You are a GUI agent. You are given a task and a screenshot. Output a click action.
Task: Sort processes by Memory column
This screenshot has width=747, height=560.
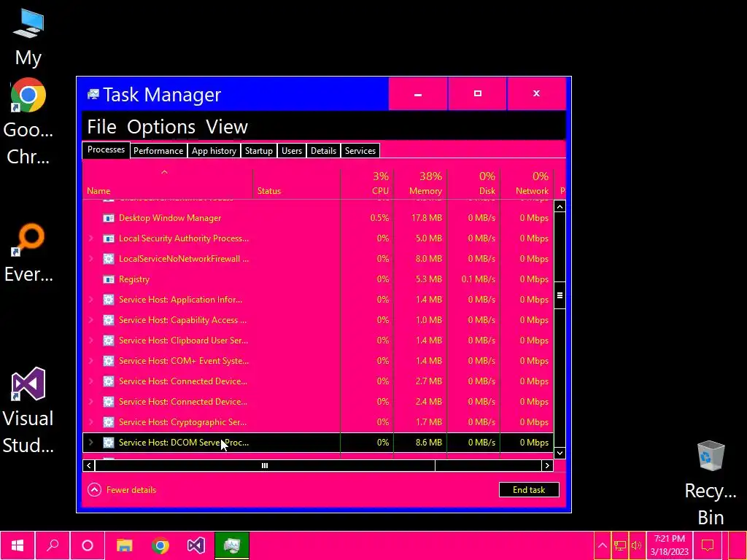(x=420, y=183)
